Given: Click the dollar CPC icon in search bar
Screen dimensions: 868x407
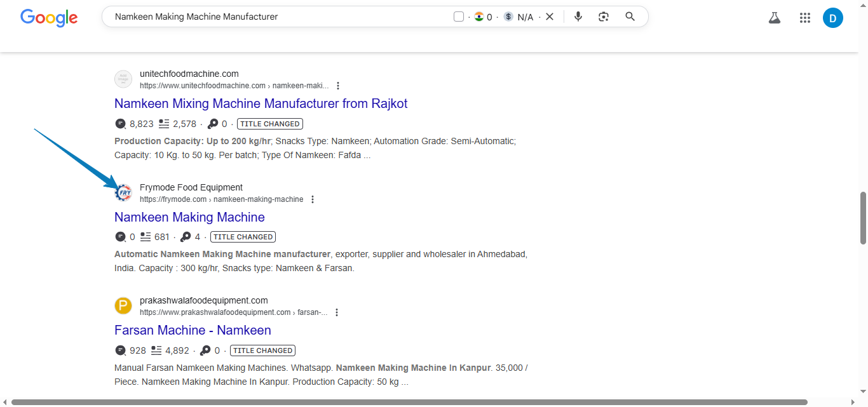Looking at the screenshot, I should coord(508,17).
